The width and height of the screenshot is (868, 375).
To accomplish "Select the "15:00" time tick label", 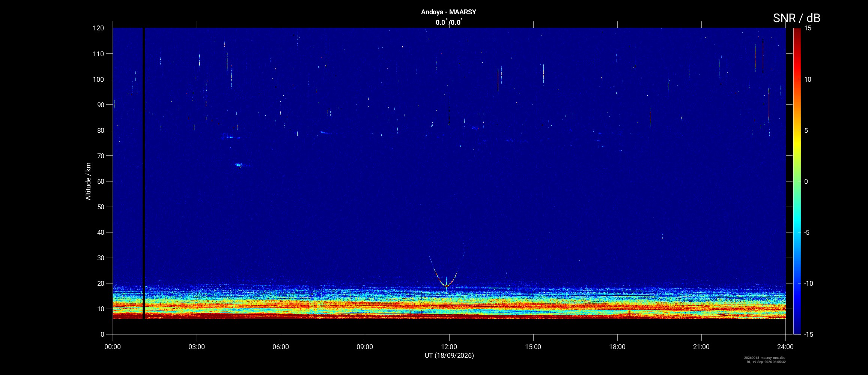I will click(x=533, y=347).
